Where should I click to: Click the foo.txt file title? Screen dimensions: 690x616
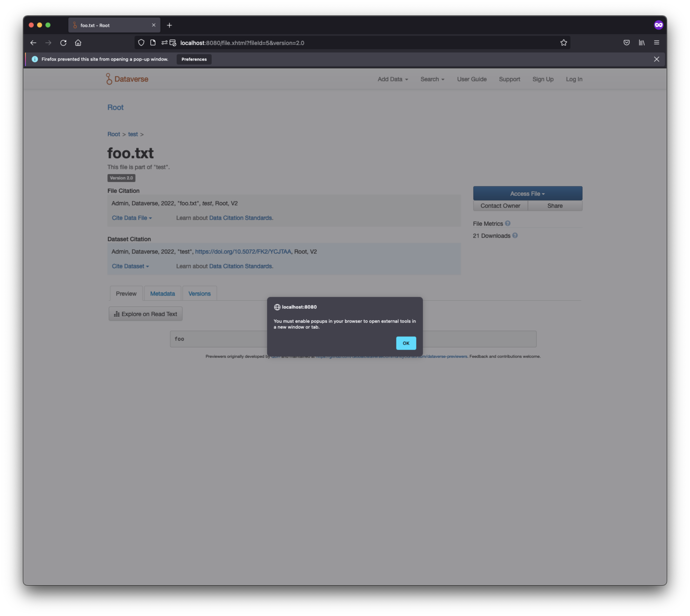click(130, 153)
